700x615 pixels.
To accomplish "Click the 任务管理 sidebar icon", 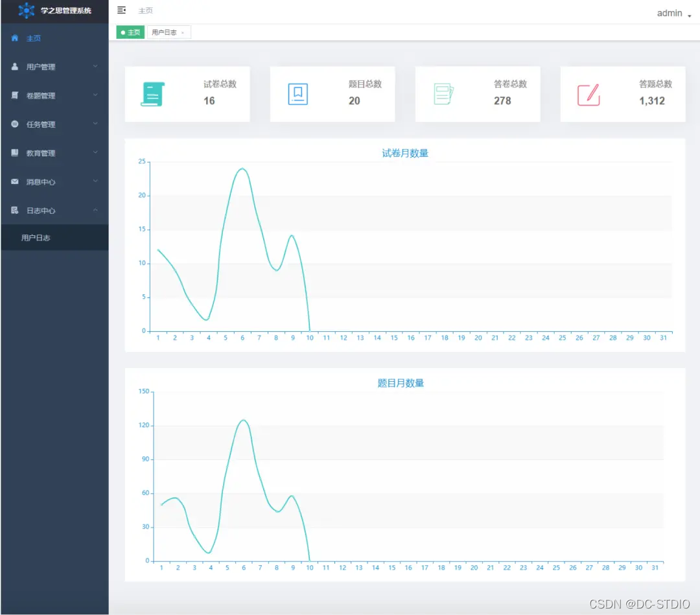I will point(15,124).
